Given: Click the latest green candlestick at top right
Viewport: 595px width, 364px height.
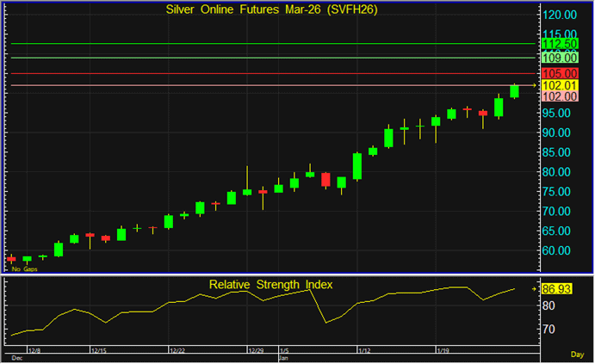Looking at the screenshot, I should coord(514,91).
